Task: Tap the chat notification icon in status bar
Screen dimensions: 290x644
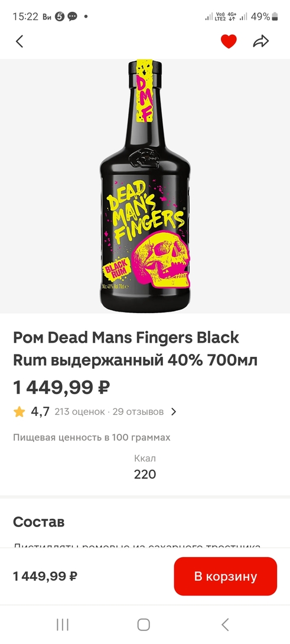Action: coord(72,17)
